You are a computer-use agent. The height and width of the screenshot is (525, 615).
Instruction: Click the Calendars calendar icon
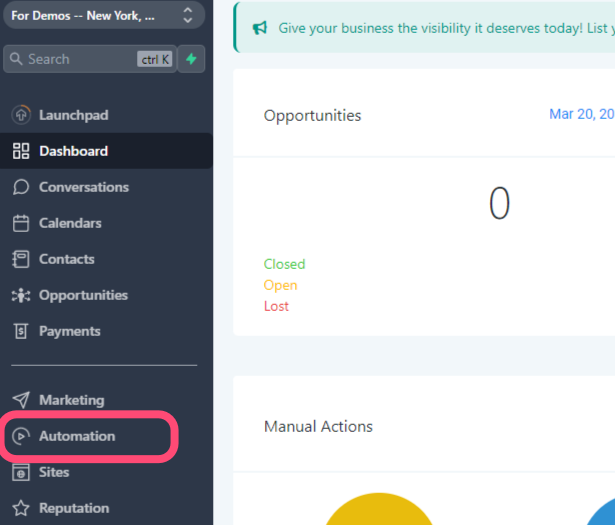tap(21, 223)
